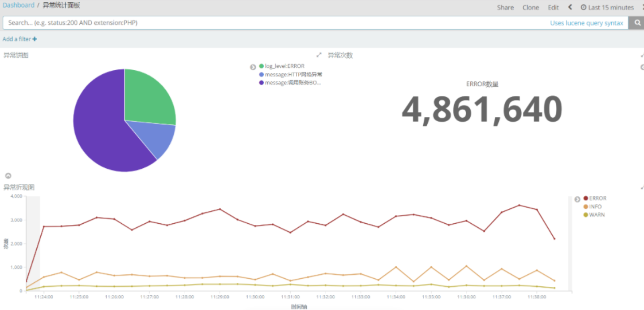Step time range backward with left chevron
The height and width of the screenshot is (310, 644).
pyautogui.click(x=570, y=7)
